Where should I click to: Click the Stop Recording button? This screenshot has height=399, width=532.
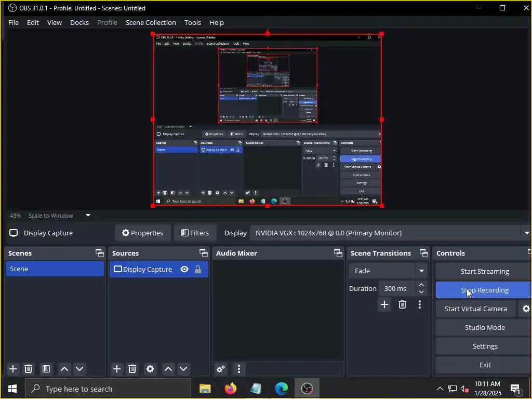click(x=484, y=290)
